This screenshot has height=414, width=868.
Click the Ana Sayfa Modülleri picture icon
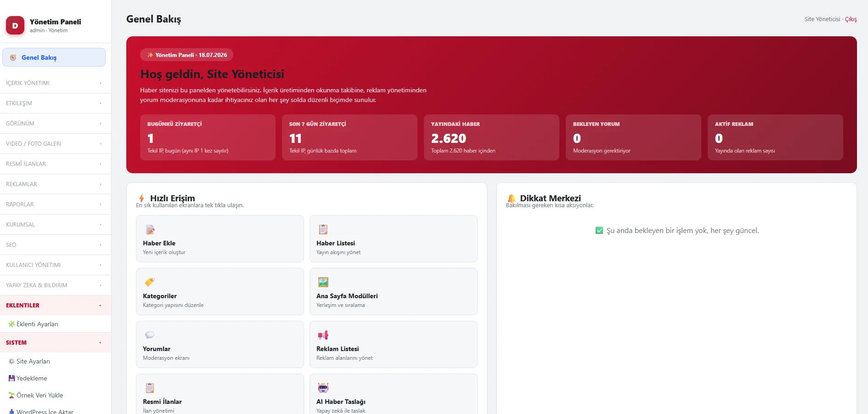click(323, 282)
